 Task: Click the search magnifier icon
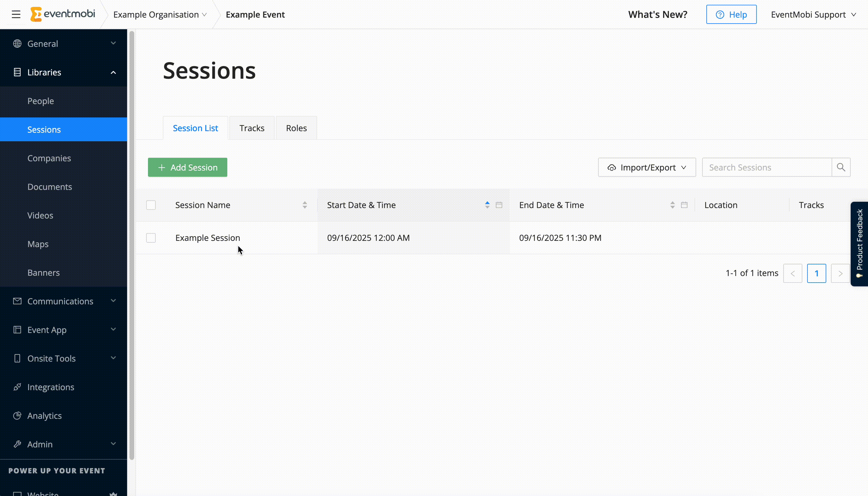(841, 167)
